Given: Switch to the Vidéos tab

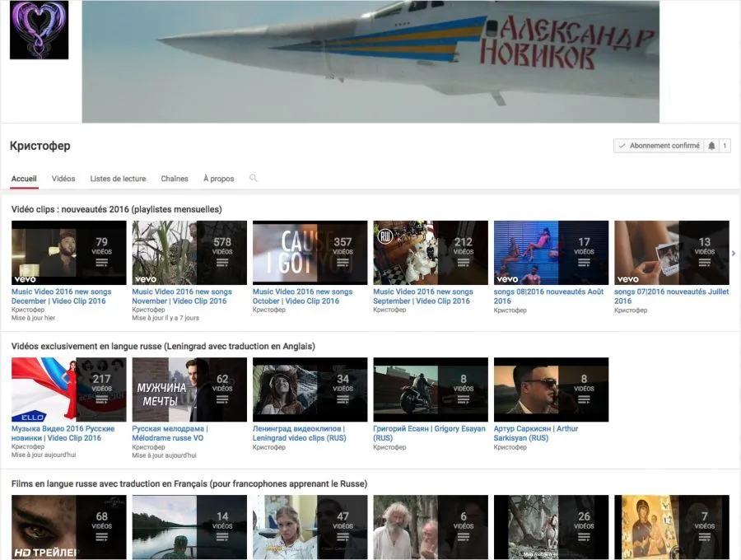Looking at the screenshot, I should 63,179.
